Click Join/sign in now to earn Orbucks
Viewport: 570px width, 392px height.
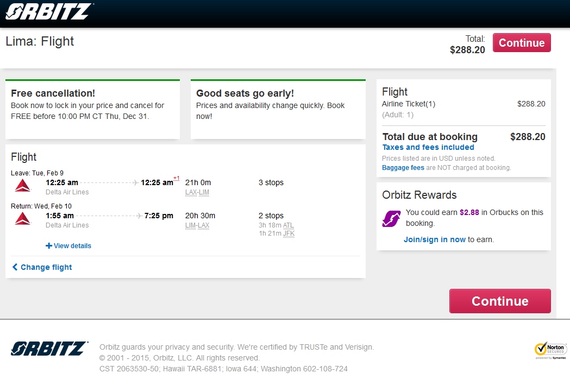coord(435,239)
